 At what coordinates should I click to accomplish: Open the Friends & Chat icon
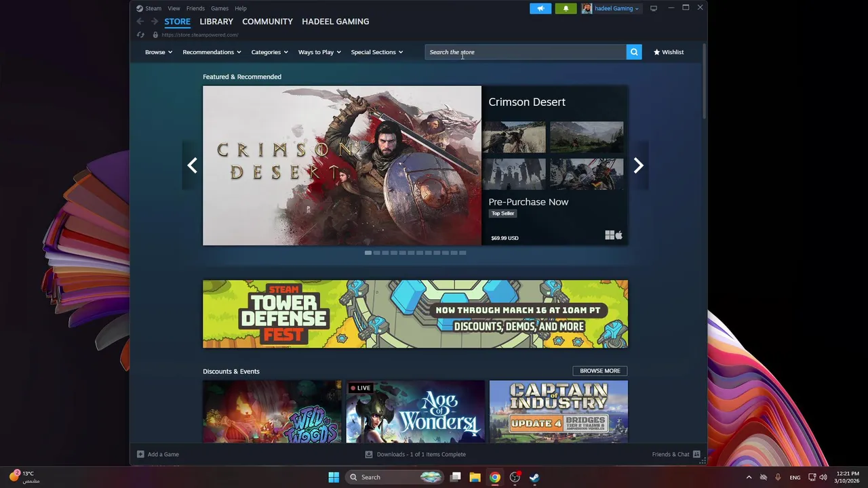(x=696, y=454)
